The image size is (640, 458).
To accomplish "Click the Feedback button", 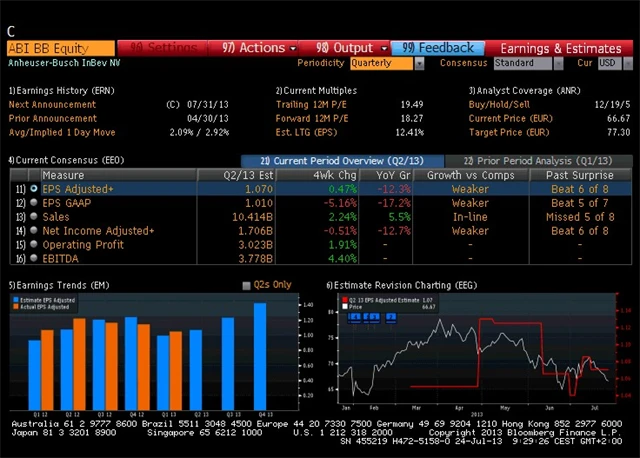I will click(438, 47).
